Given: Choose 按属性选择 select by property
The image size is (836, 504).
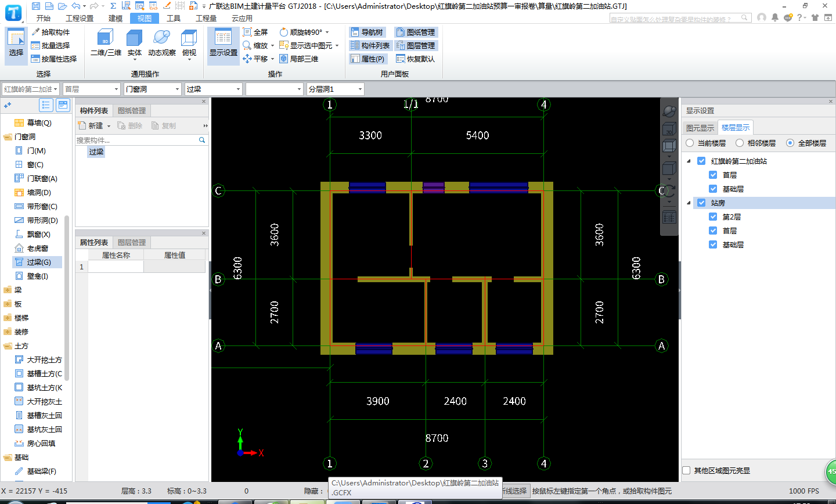Looking at the screenshot, I should click(x=54, y=59).
